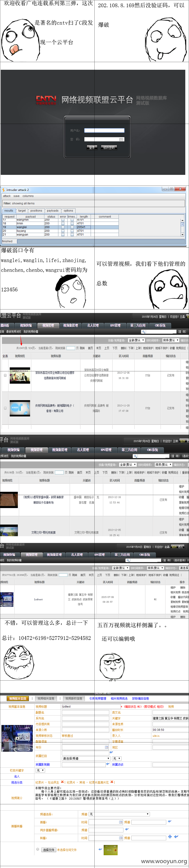189x868 pixels.
Task: Expand the 栏目关键字 无 dropdown
Action: [x=40, y=770]
